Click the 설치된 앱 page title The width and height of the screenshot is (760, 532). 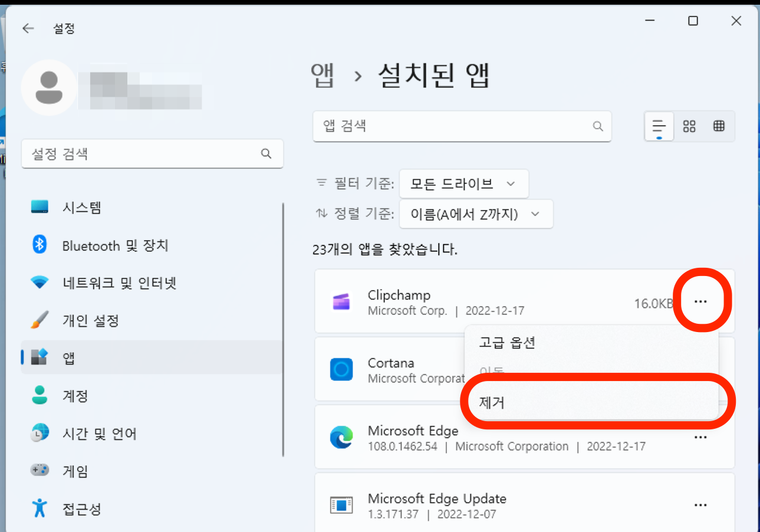pyautogui.click(x=433, y=75)
